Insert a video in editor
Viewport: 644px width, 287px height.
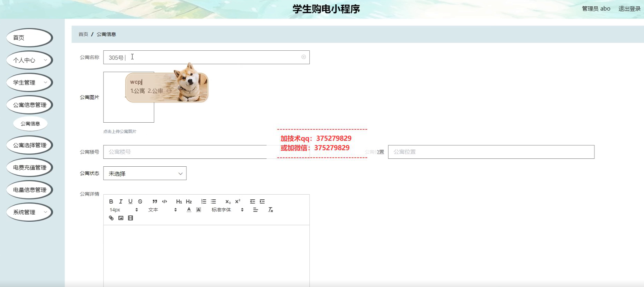click(x=131, y=218)
